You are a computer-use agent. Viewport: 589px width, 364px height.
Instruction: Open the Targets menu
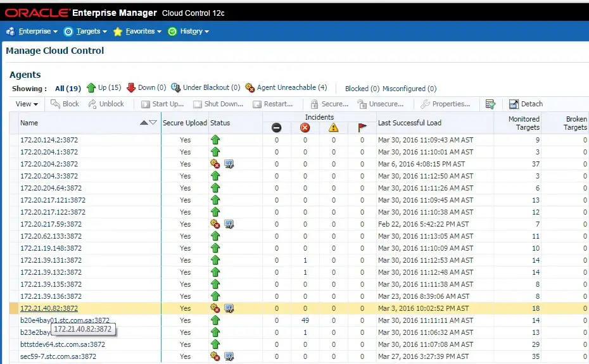point(91,32)
